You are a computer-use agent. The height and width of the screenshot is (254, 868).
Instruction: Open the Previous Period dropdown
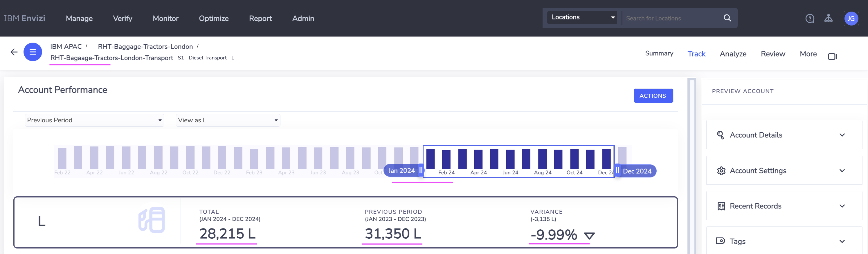coord(94,120)
